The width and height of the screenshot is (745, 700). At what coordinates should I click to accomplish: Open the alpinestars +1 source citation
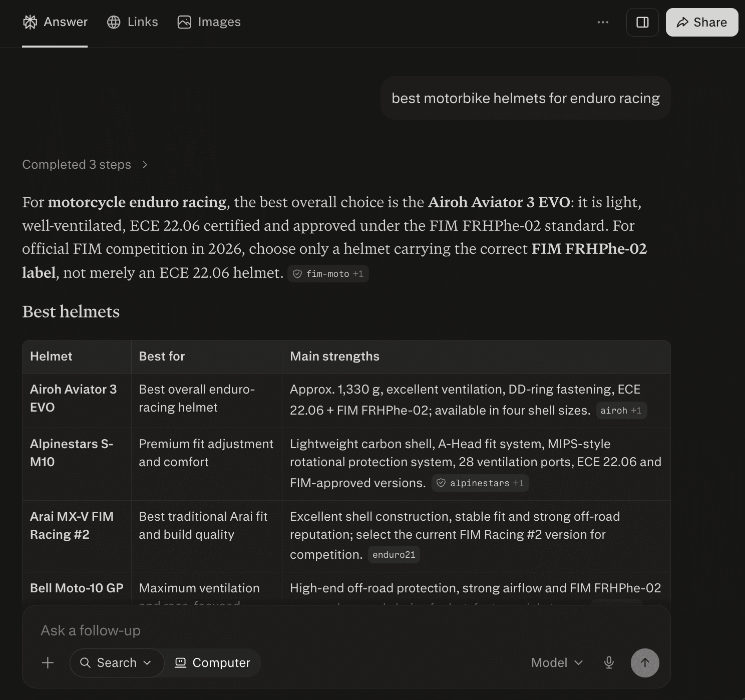point(480,483)
